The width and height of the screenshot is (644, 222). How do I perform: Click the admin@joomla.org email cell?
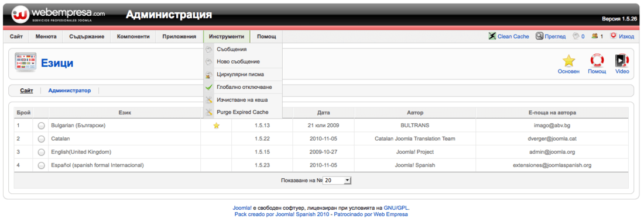tap(553, 152)
